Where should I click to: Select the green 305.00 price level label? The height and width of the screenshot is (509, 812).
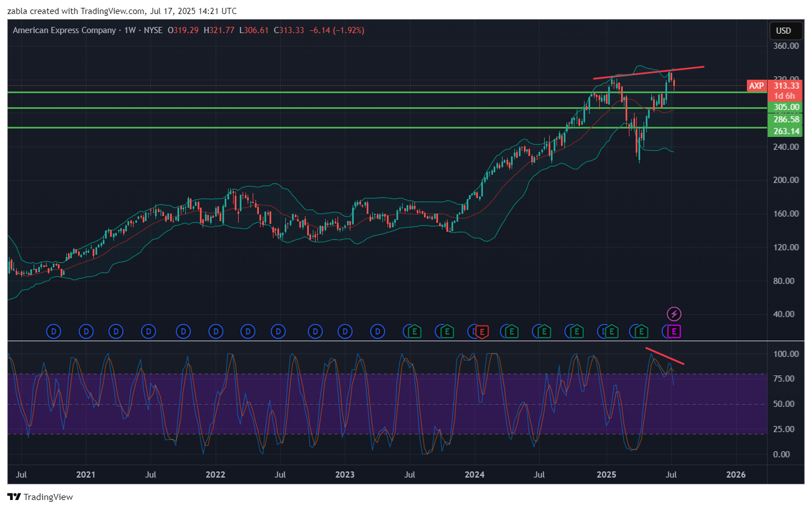(786, 107)
